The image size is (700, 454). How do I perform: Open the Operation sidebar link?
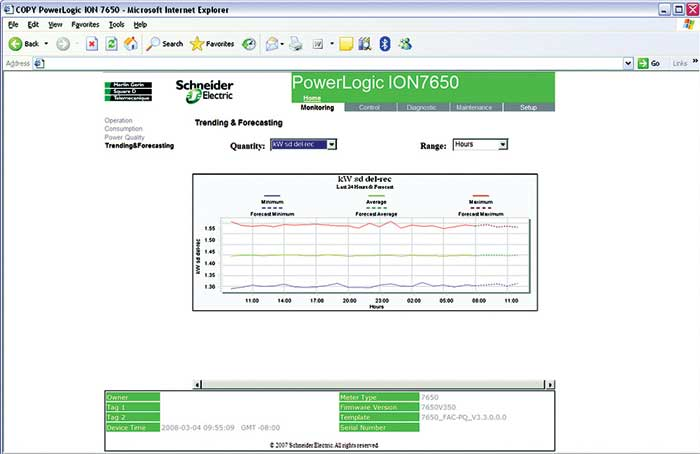pyautogui.click(x=118, y=121)
